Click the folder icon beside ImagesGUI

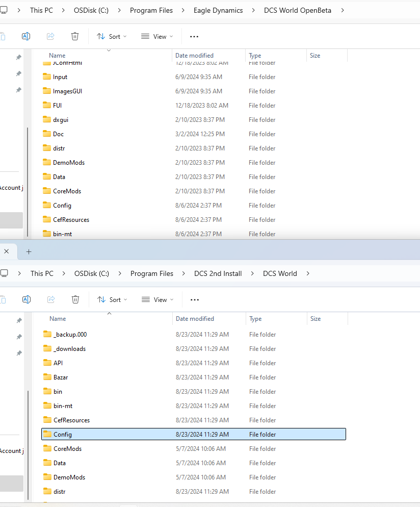coord(47,91)
